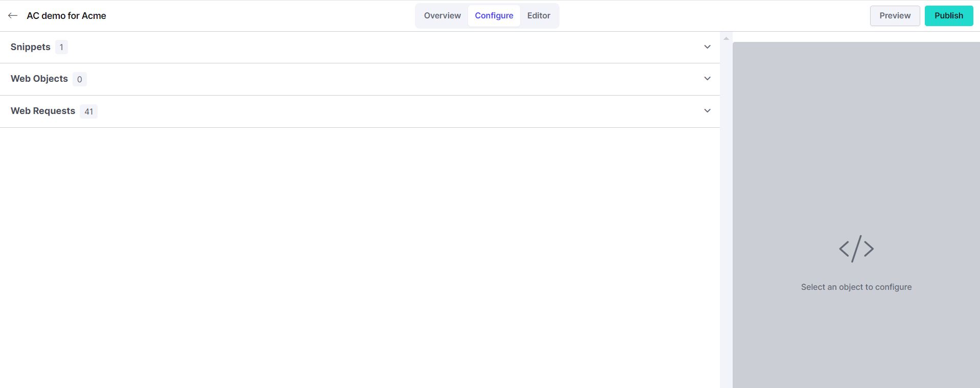Click the Web Requests heading

[x=43, y=111]
